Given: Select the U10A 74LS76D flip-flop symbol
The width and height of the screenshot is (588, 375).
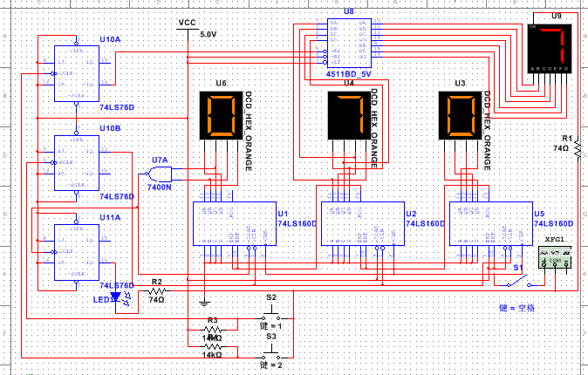Looking at the screenshot, I should 77,73.
